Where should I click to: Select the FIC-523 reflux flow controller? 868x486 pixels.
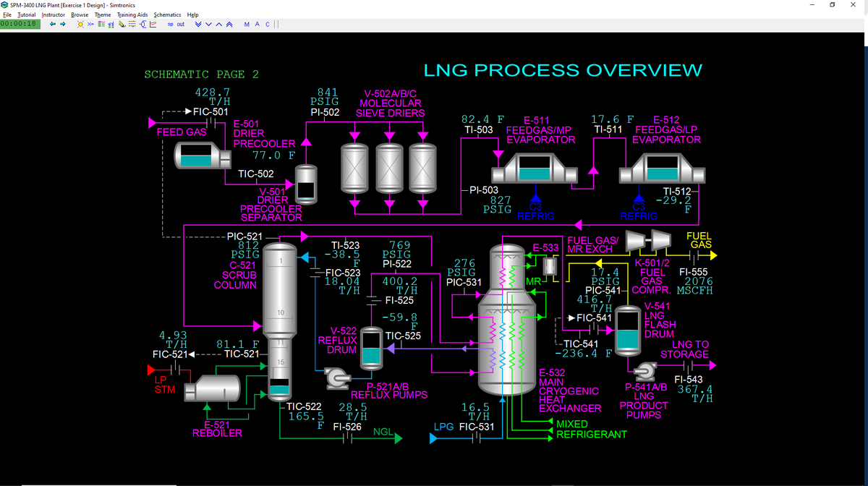342,273
